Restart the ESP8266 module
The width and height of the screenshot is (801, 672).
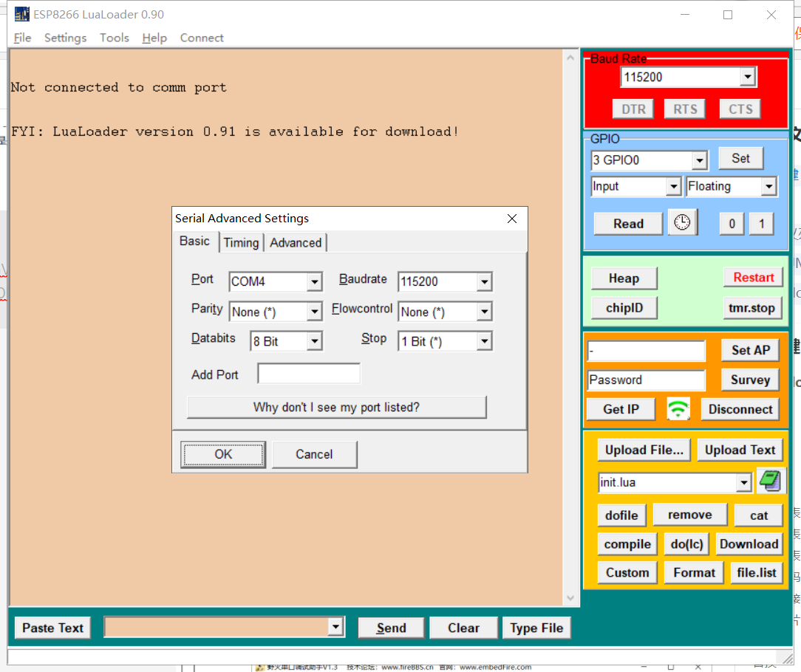click(x=753, y=278)
